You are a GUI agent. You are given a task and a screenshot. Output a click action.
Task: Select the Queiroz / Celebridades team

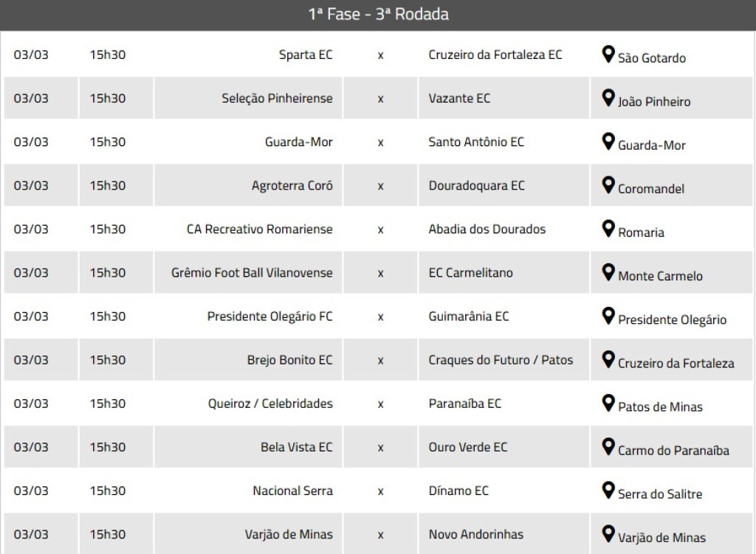[x=270, y=403]
